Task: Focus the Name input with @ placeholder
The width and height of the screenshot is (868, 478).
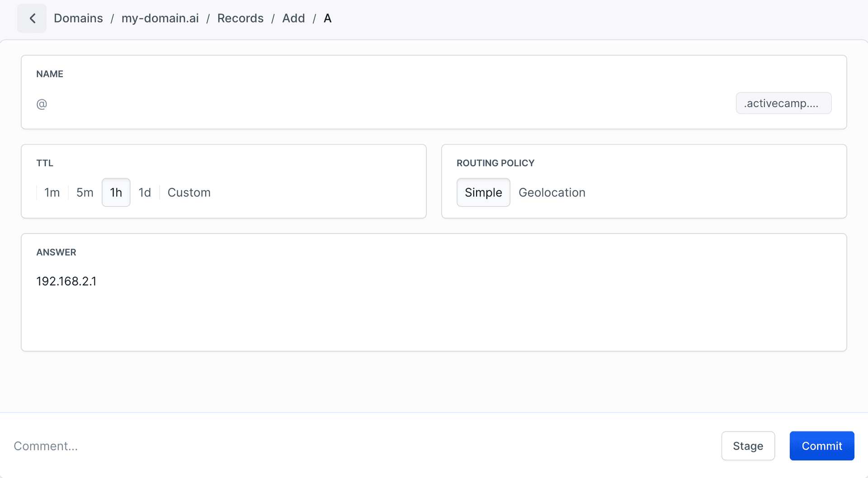Action: pyautogui.click(x=380, y=104)
